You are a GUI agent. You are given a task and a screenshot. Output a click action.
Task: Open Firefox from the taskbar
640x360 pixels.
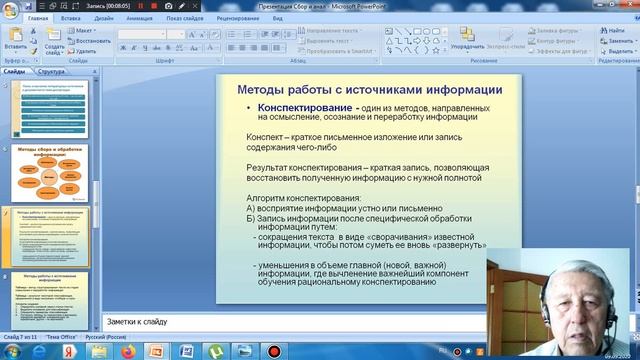pos(128,351)
